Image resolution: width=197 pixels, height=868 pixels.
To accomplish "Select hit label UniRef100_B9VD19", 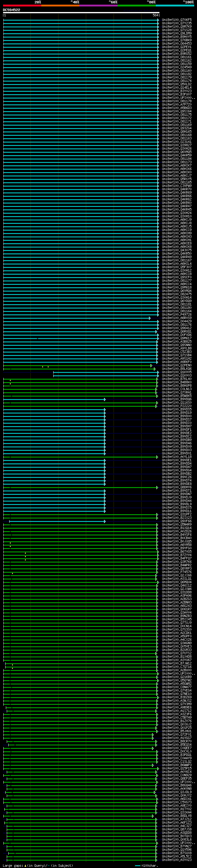I will coord(177,412).
